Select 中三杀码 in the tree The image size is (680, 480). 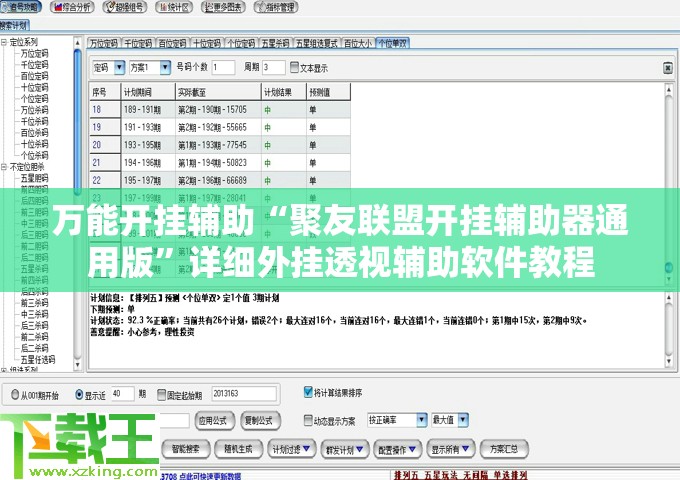point(34,314)
